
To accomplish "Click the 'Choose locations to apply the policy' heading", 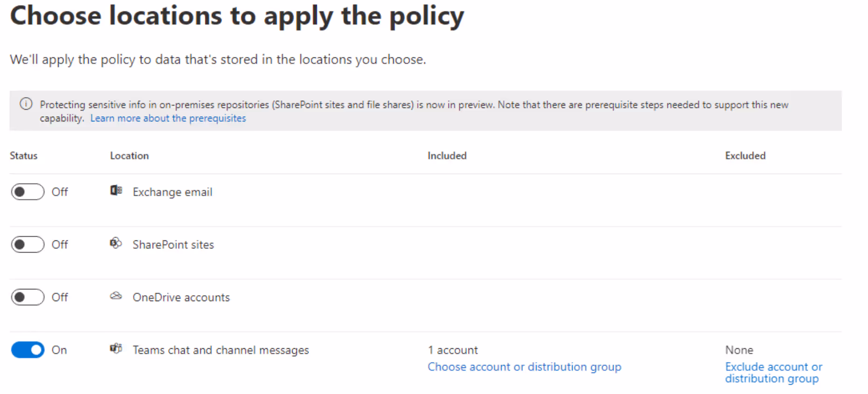I will 237,17.
